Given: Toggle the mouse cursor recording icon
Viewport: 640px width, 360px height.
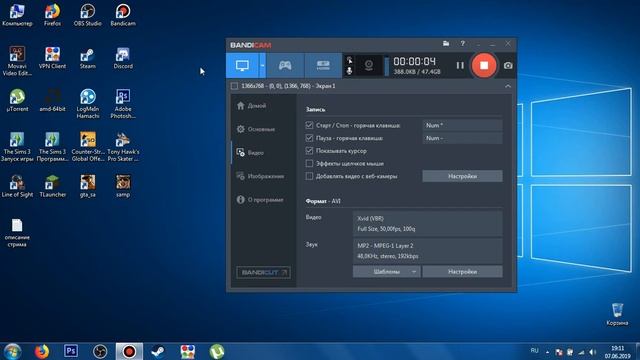Looking at the screenshot, I should tap(349, 60).
